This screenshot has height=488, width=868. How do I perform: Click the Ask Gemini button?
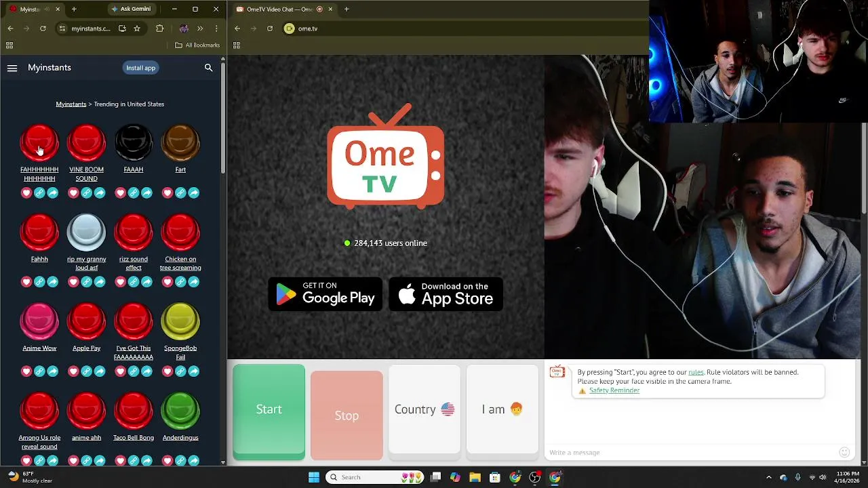132,9
